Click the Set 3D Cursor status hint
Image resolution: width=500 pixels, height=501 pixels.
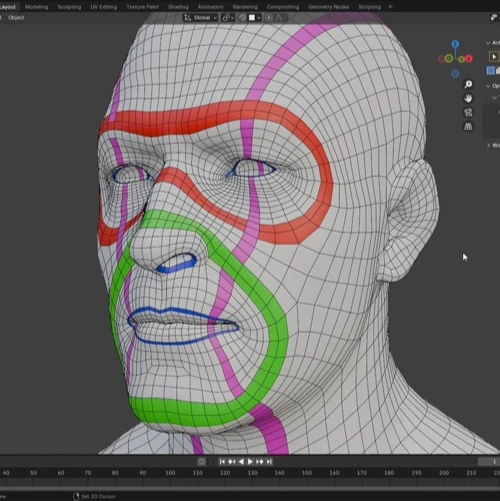click(x=94, y=496)
